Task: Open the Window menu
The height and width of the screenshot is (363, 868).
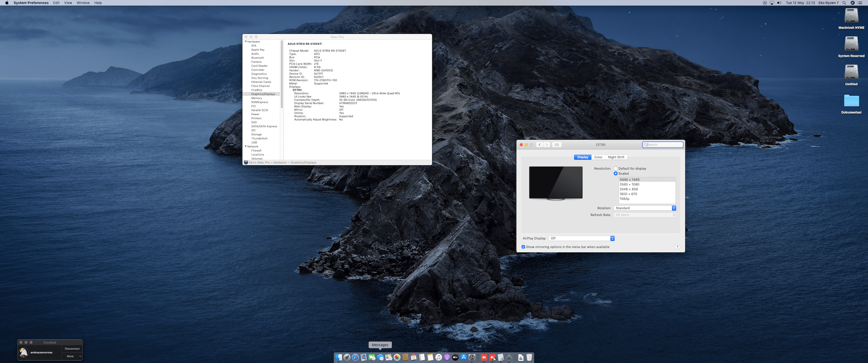Action: click(83, 3)
